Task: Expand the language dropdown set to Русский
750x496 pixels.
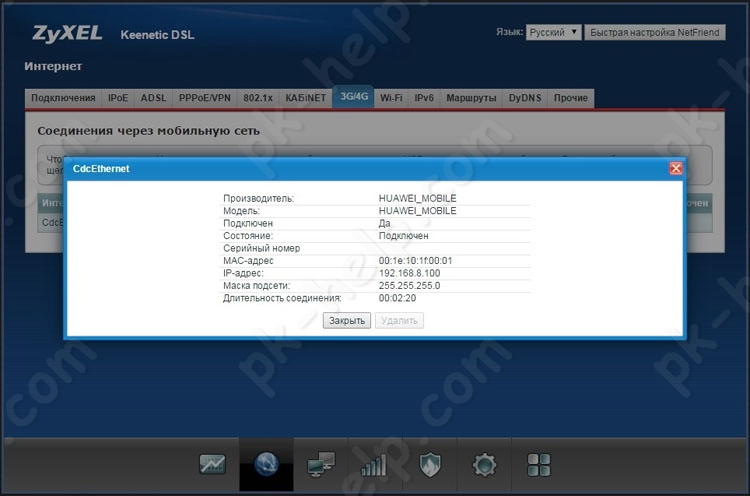Action: [x=553, y=33]
